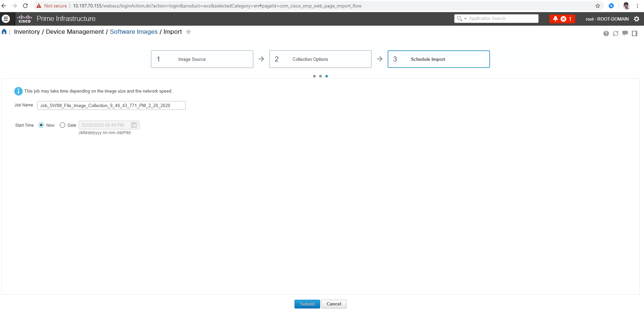
Task: Open the root - ROOT-DOMAIN user menu
Action: 607,19
